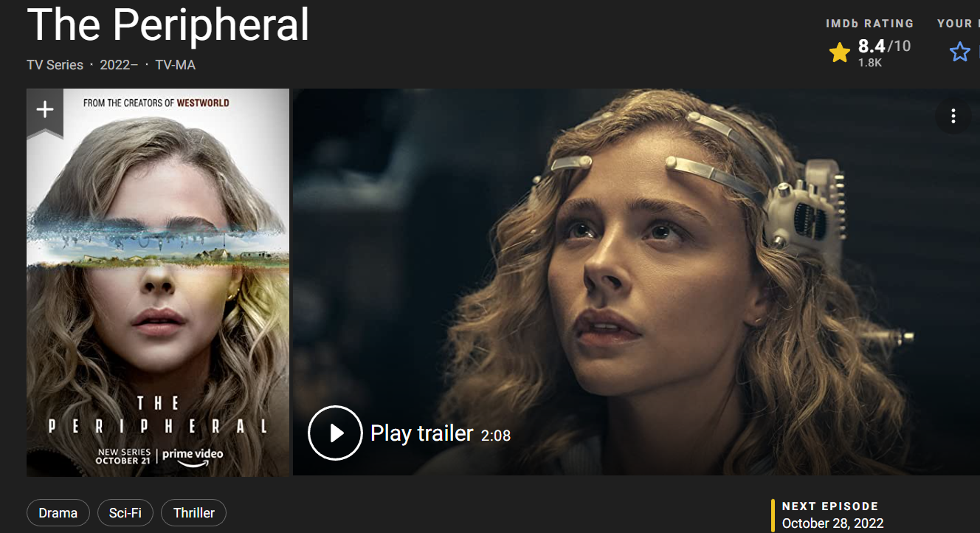The image size is (980, 533).
Task: Select the Drama genre chip
Action: click(x=58, y=513)
